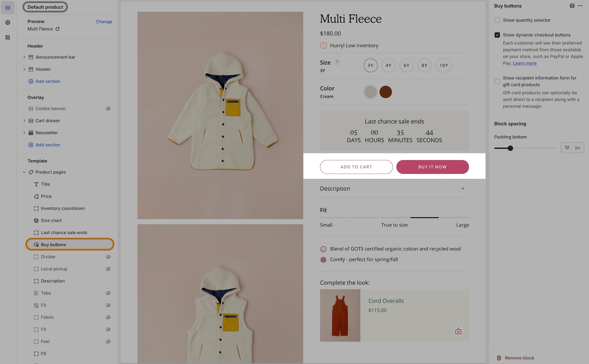The image size is (589, 364).
Task: Open the theme settings gear icon
Action: tap(8, 23)
